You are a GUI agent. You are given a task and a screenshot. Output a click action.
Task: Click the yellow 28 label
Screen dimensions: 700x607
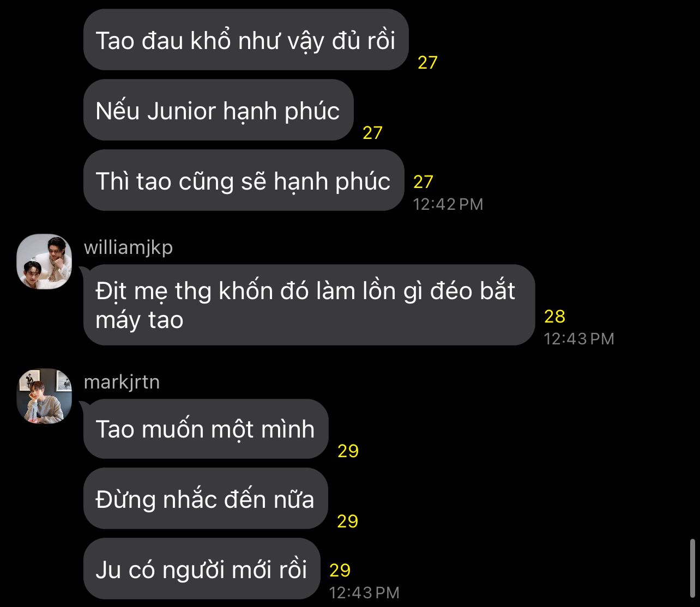[554, 317]
